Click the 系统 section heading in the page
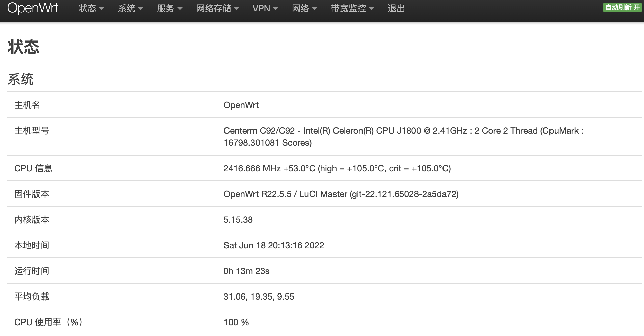Viewport: 644px width, 336px height. (x=21, y=79)
